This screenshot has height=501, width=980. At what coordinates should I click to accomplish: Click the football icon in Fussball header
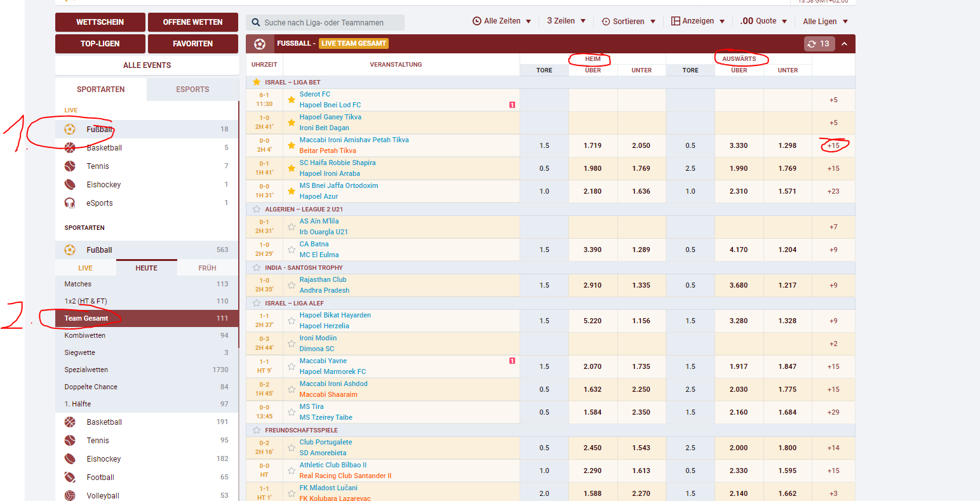click(259, 44)
